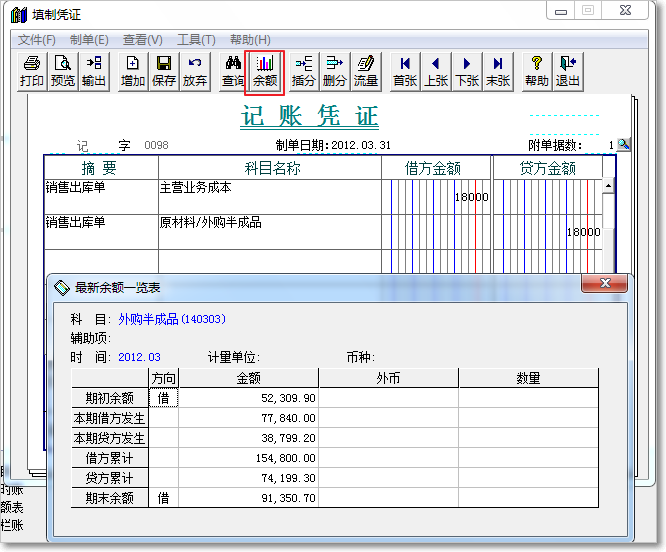The width and height of the screenshot is (666, 552).
Task: Open the 工具(T) menu
Action: click(x=196, y=39)
